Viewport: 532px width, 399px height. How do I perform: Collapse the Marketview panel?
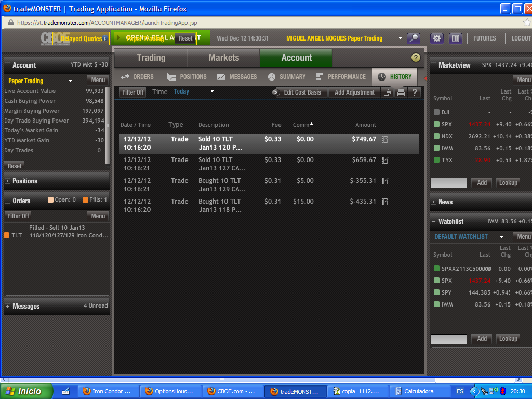433,65
